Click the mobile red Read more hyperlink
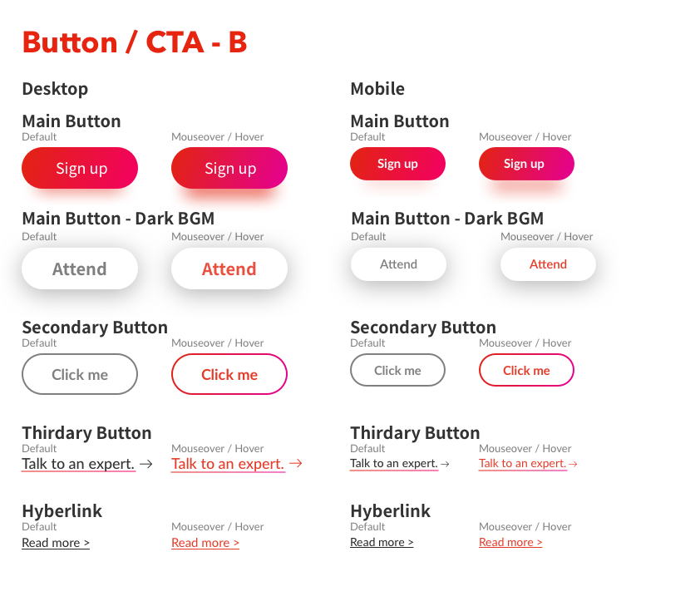Viewport: 700px width, 611px height. (510, 542)
